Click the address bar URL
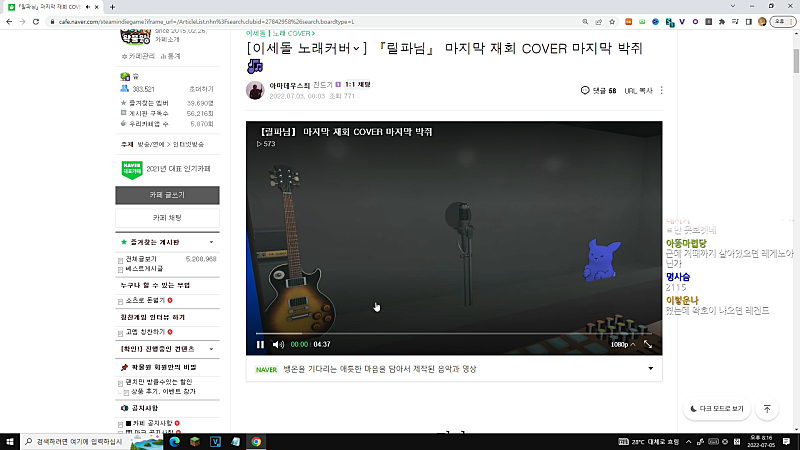 point(206,21)
